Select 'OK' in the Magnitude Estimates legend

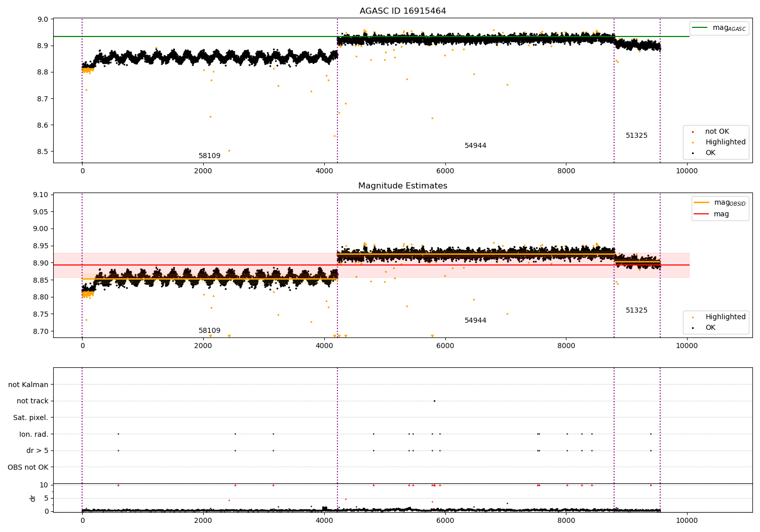710,328
